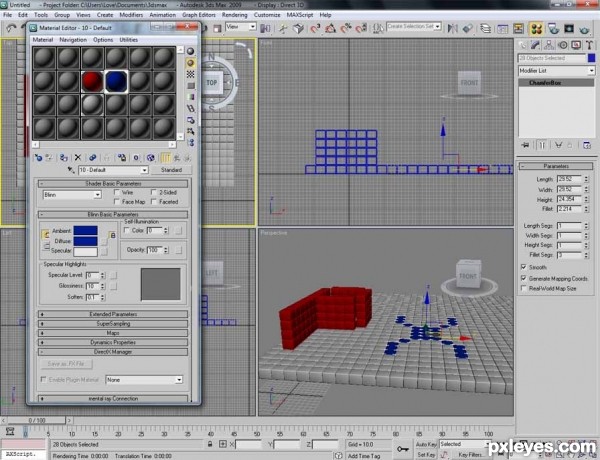Click Quick Render teapot icon
This screenshot has width=600, height=460.
pos(584,29)
